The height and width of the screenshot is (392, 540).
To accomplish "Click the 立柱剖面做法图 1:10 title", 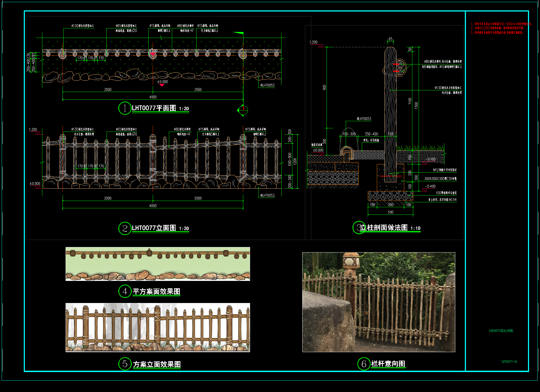I will click(x=390, y=228).
